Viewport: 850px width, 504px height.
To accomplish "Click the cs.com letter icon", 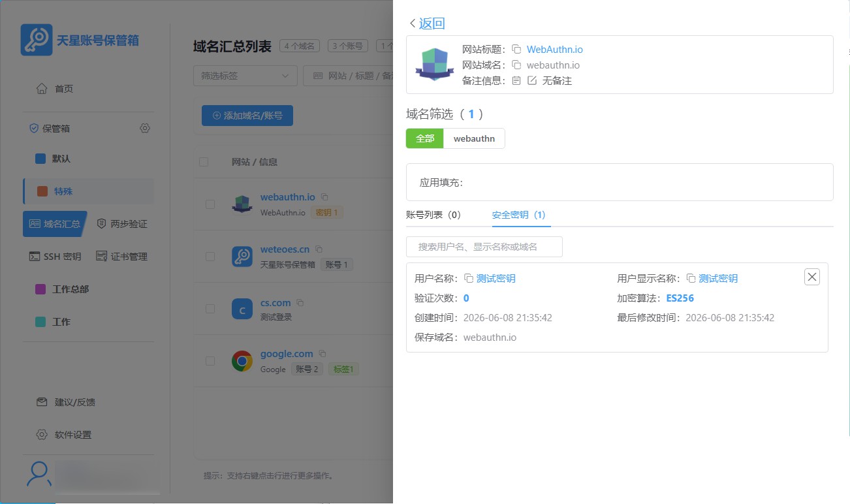I will (x=242, y=309).
